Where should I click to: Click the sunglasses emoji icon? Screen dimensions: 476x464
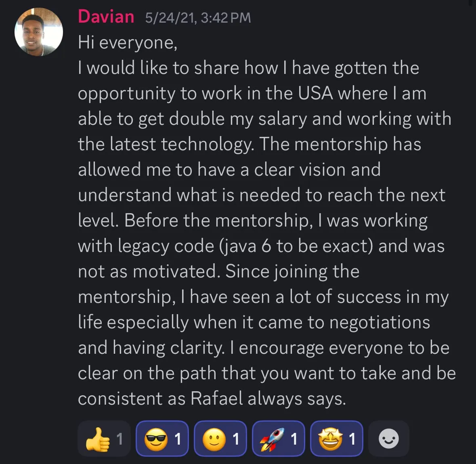point(156,439)
